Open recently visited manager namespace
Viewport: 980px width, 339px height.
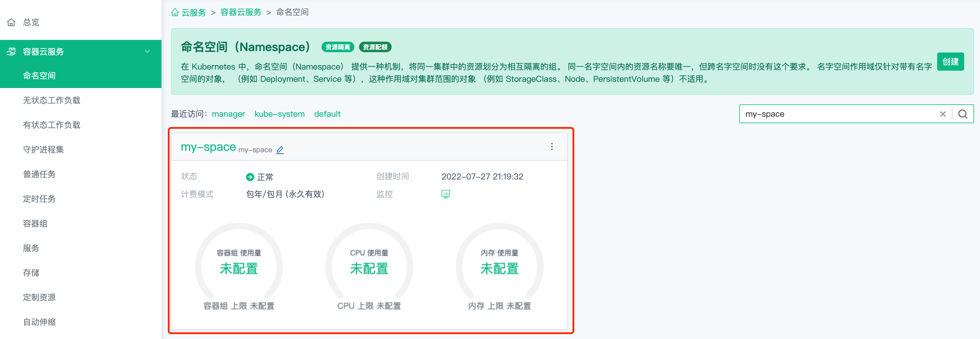pyautogui.click(x=228, y=114)
